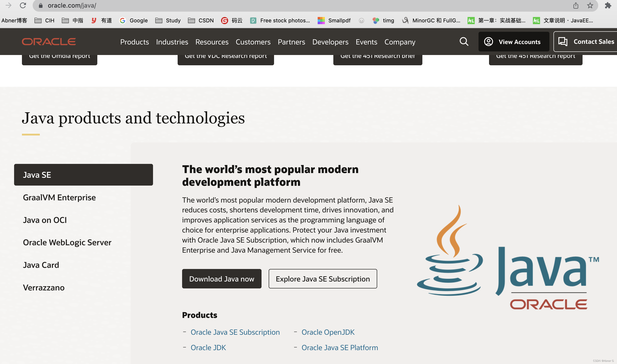Open the Products menu
617x364 pixels.
[134, 42]
